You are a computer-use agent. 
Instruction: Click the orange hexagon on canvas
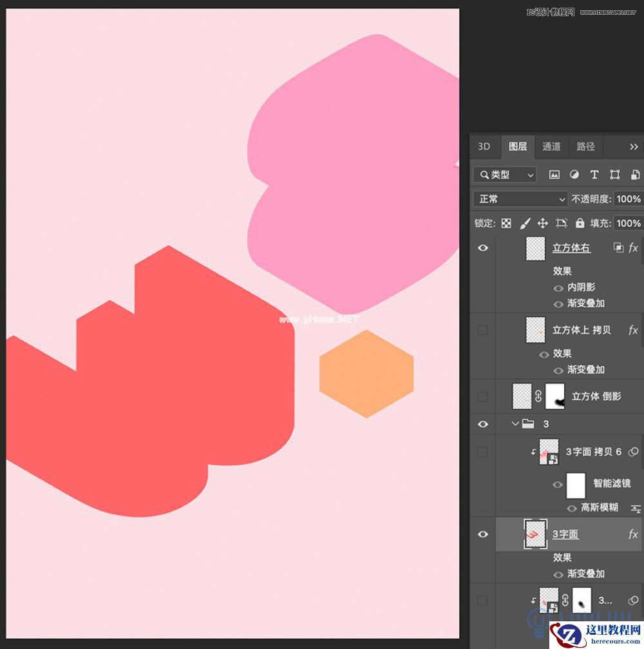click(x=366, y=374)
